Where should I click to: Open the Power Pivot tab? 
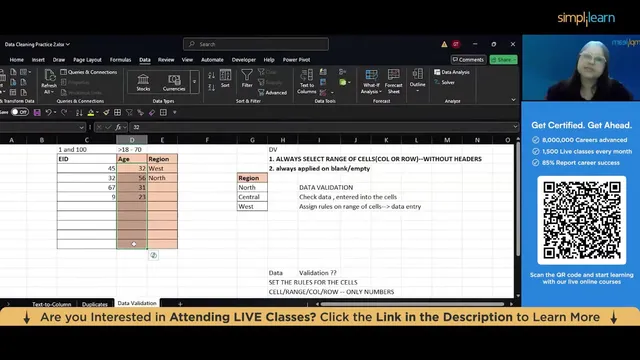click(296, 60)
